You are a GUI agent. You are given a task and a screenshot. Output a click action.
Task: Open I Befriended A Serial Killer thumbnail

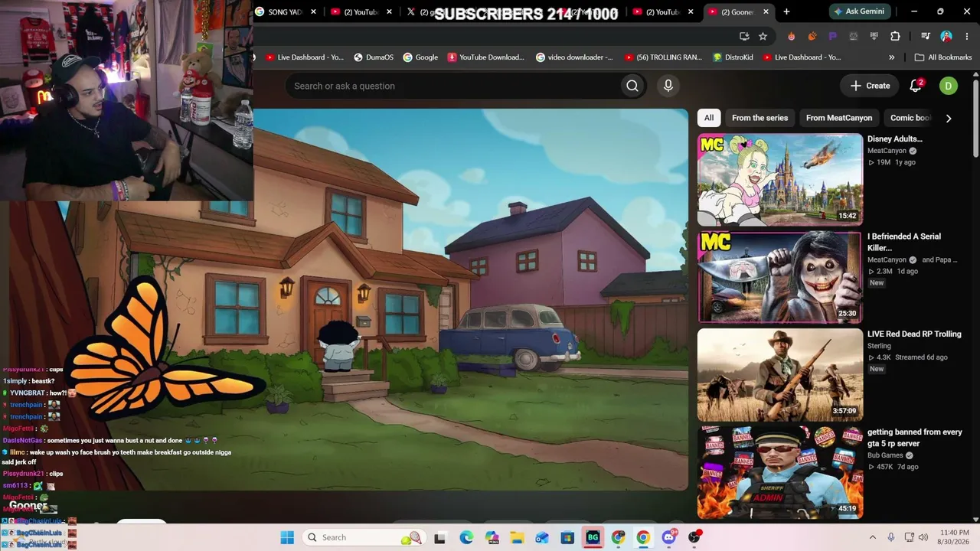click(x=780, y=278)
